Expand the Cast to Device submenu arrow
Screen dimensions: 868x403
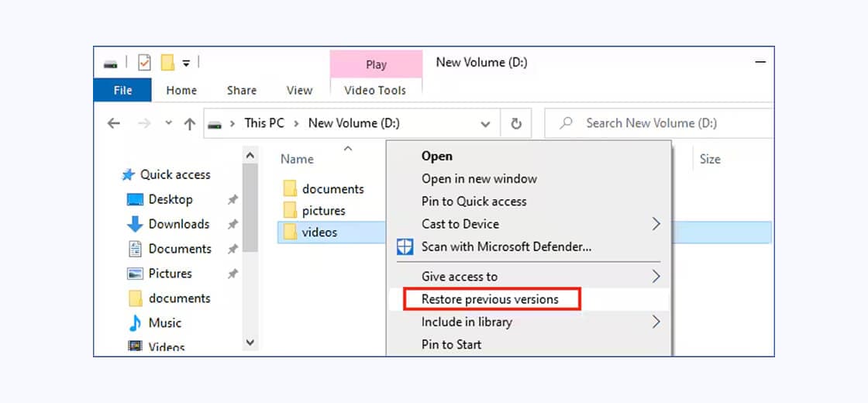tap(656, 224)
